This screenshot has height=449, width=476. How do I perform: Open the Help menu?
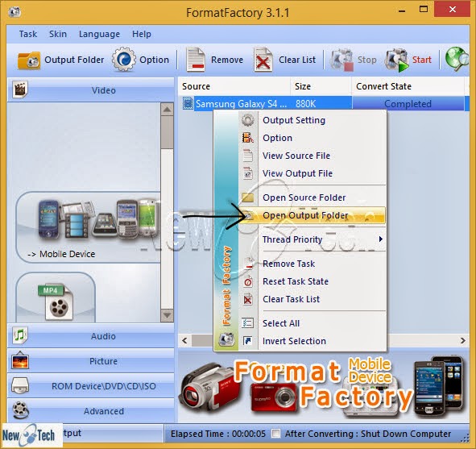[x=142, y=34]
